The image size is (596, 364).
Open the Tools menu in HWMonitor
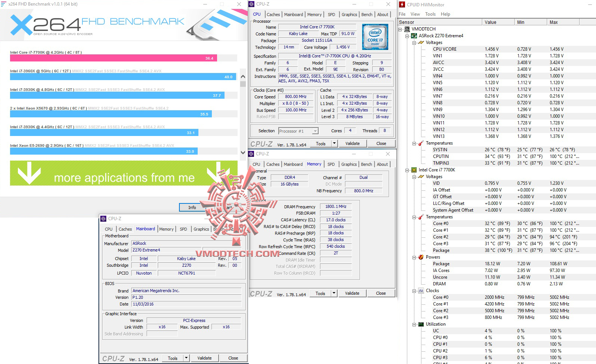(x=430, y=14)
